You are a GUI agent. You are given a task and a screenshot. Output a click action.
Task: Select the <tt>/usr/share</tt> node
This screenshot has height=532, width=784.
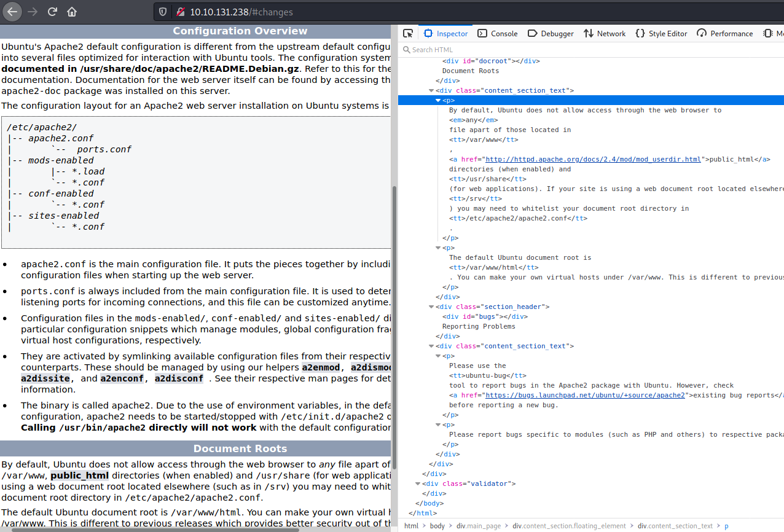487,179
